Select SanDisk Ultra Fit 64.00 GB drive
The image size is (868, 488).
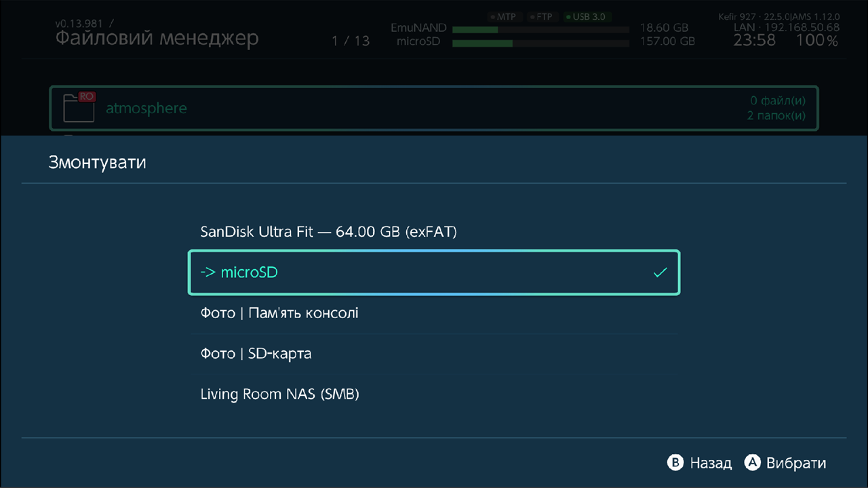[433, 232]
